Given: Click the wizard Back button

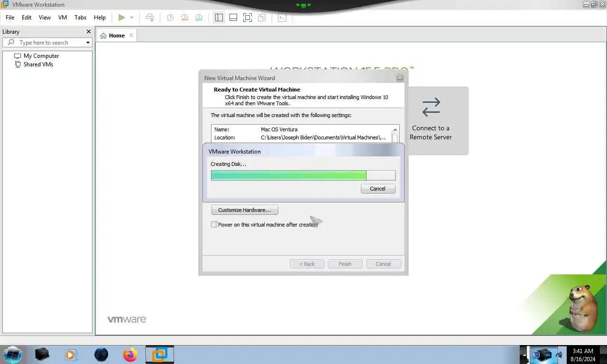Looking at the screenshot, I should [x=307, y=264].
